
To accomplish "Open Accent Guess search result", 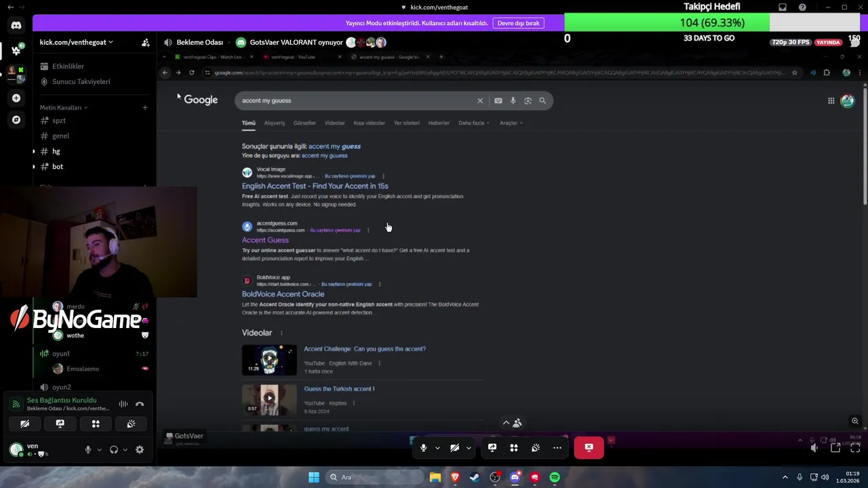I will click(x=265, y=240).
